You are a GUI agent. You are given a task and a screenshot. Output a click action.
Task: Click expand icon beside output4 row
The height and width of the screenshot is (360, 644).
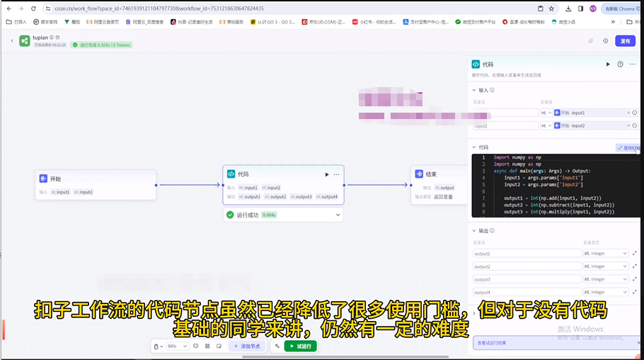tap(635, 293)
